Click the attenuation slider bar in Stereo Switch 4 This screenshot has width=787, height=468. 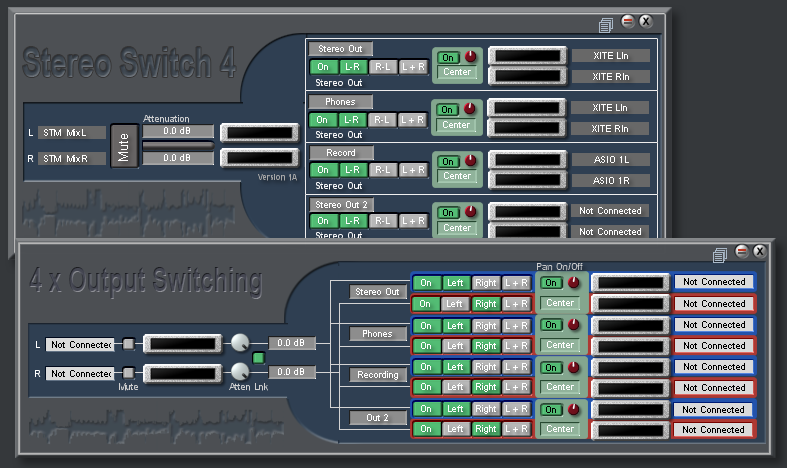[x=178, y=145]
